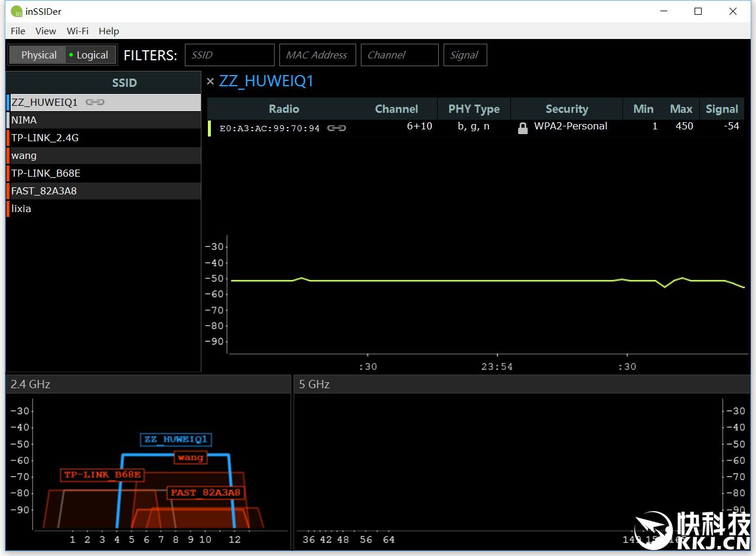
Task: Click blue color marker beside ZZ_HUWEIQ1
Action: (x=8, y=102)
